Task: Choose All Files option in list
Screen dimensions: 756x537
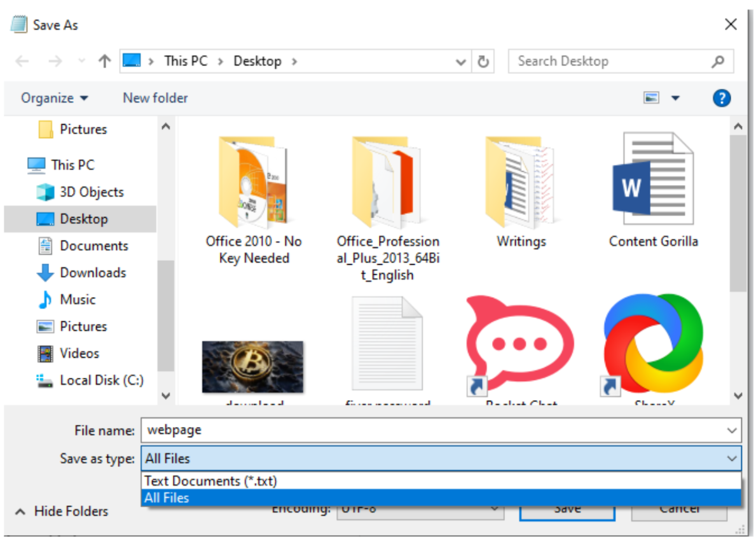Action: [441, 498]
